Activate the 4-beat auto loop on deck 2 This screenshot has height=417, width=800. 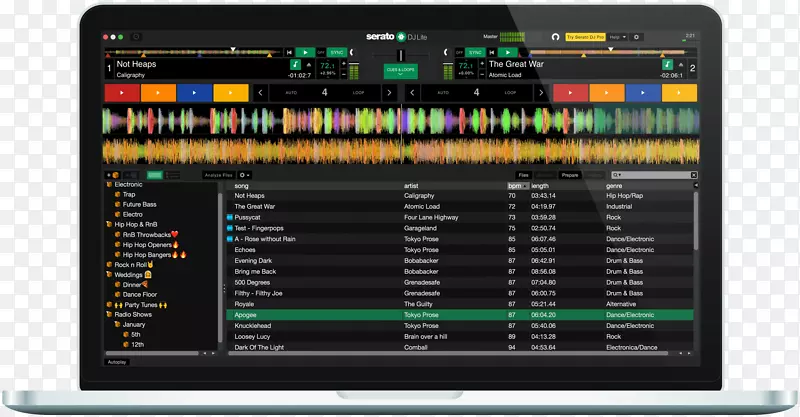click(477, 93)
